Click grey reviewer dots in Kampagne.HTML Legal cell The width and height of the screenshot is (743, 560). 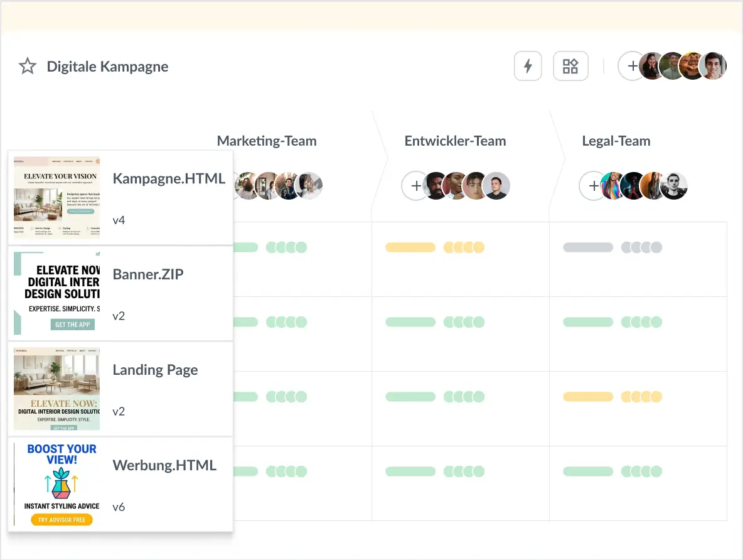[641, 247]
